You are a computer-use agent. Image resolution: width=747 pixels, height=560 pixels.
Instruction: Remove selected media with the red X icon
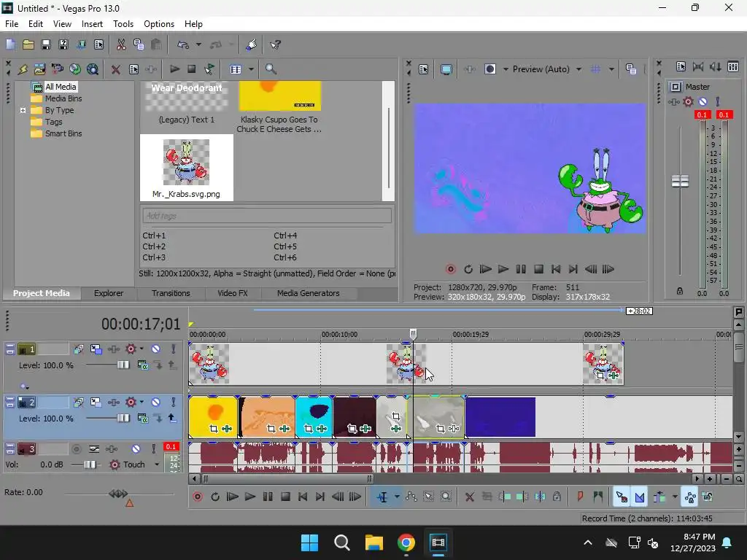tap(115, 69)
